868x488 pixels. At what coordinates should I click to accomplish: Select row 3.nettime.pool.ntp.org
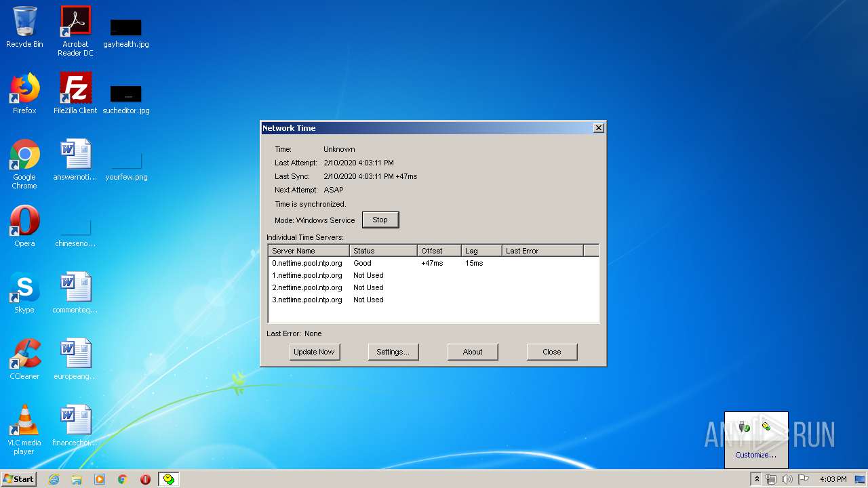click(x=434, y=300)
